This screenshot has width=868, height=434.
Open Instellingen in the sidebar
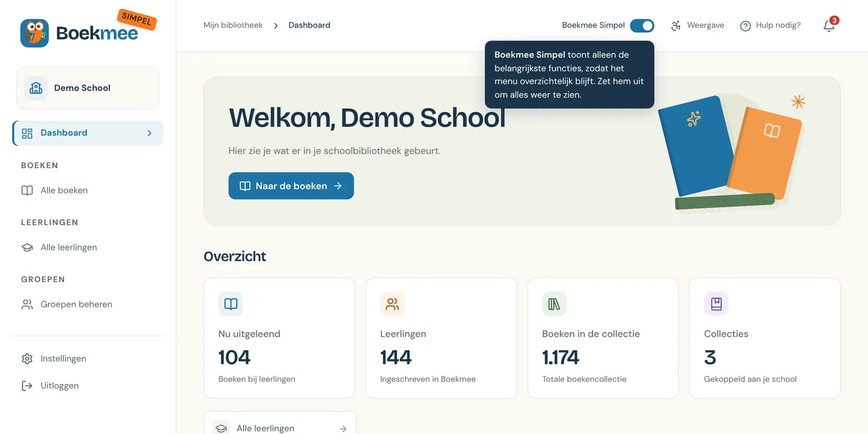pos(88,359)
